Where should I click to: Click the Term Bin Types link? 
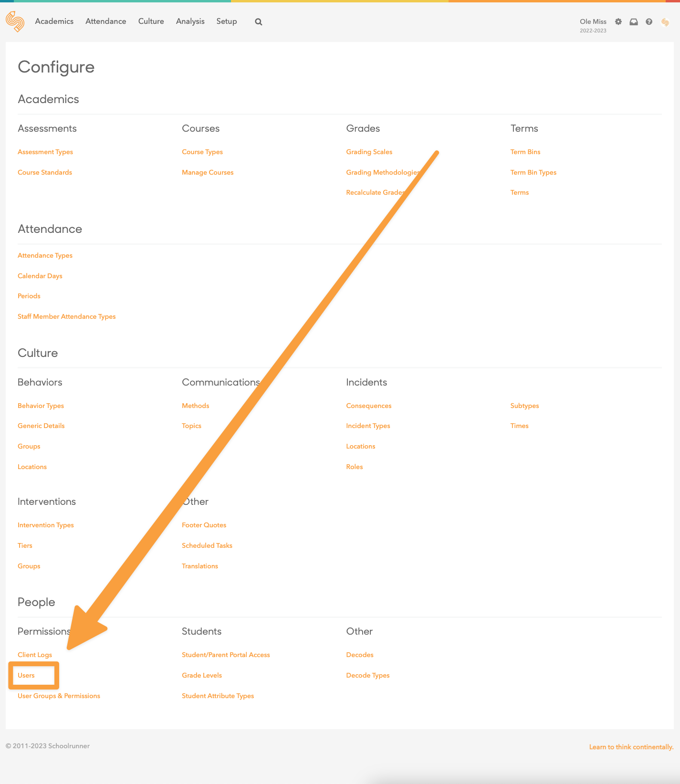(x=533, y=172)
